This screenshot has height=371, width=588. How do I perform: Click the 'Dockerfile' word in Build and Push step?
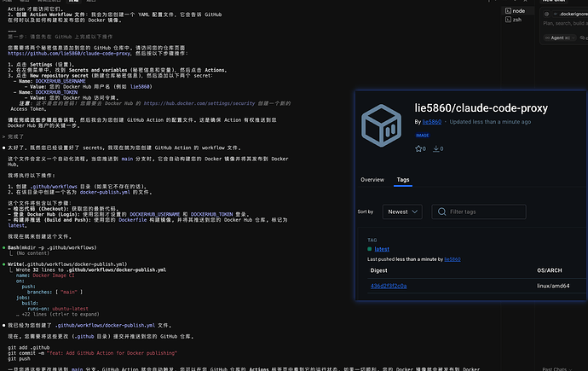point(132,220)
